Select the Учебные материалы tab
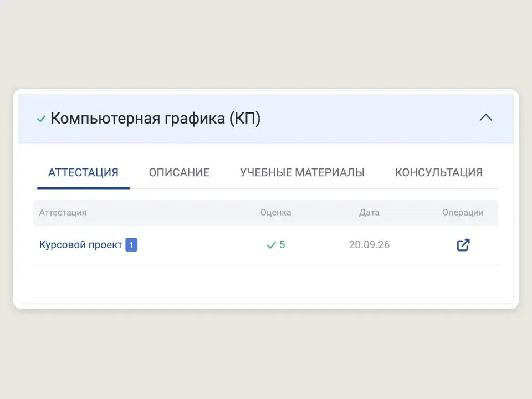This screenshot has width=532, height=399. click(x=303, y=173)
